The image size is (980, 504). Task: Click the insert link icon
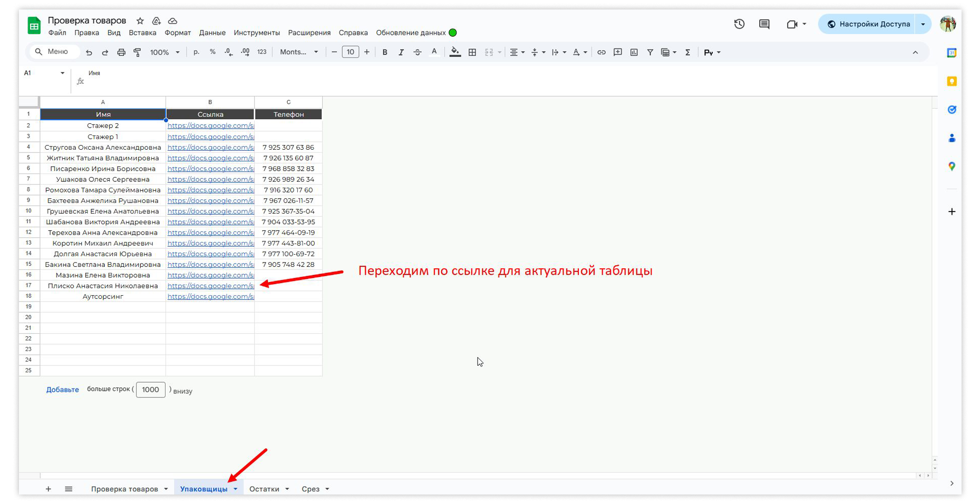pyautogui.click(x=601, y=52)
